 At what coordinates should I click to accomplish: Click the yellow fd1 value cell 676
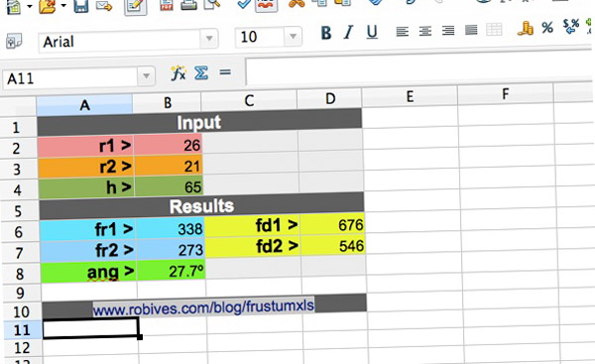332,225
